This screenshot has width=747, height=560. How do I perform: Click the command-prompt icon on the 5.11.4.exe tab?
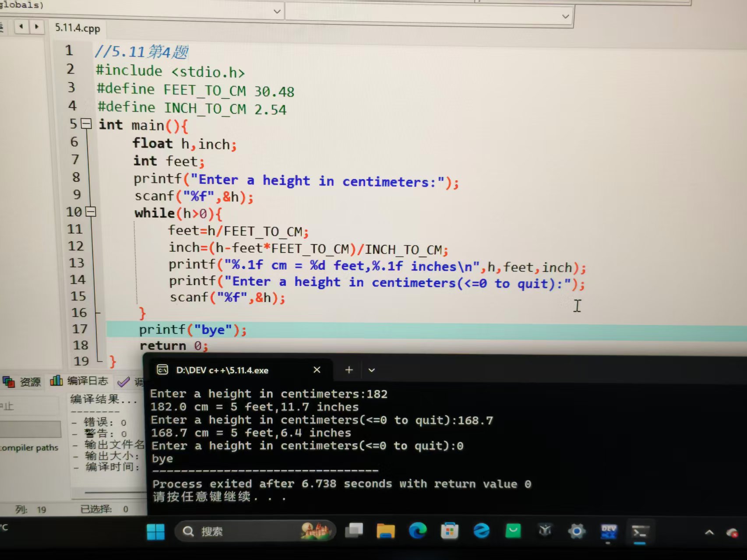[x=162, y=370]
